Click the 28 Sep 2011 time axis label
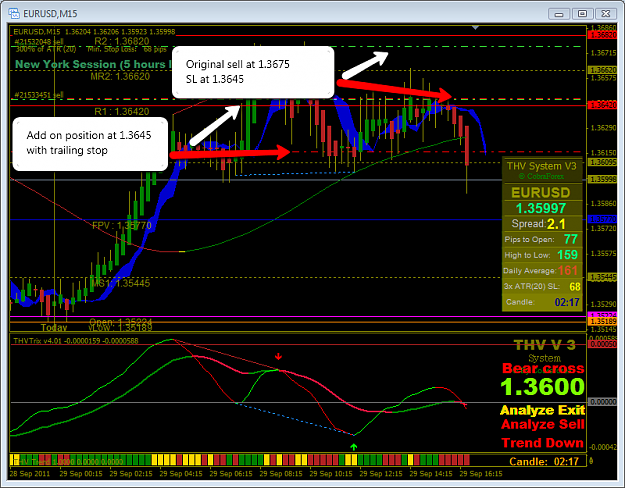 (29, 474)
